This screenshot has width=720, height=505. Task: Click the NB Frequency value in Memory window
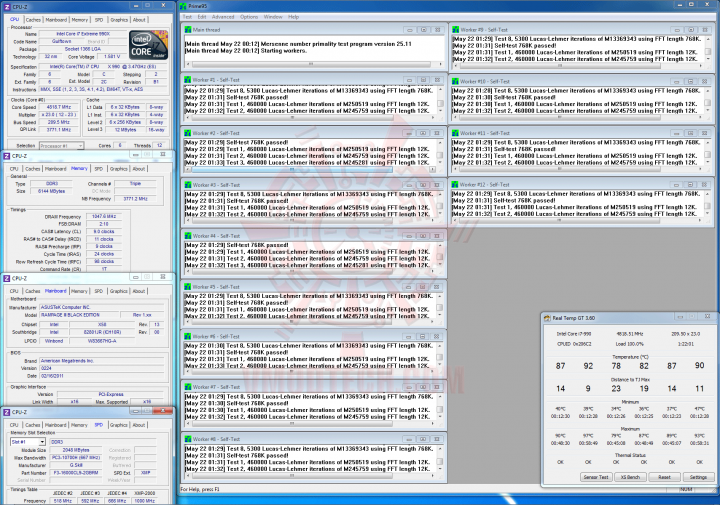[x=135, y=199]
